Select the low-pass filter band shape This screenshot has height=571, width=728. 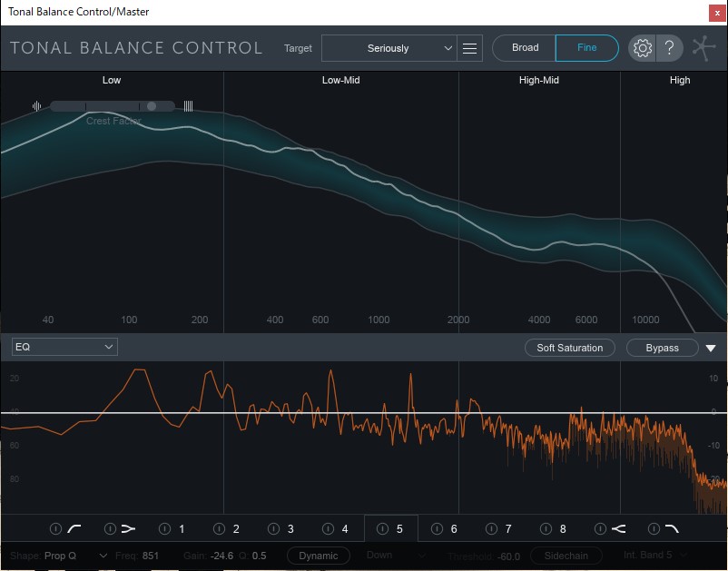click(672, 528)
